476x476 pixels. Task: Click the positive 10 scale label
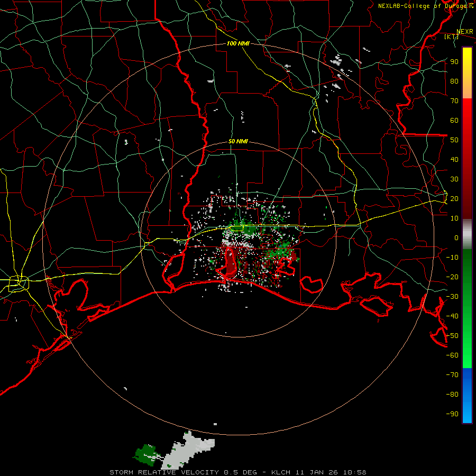[x=454, y=218]
